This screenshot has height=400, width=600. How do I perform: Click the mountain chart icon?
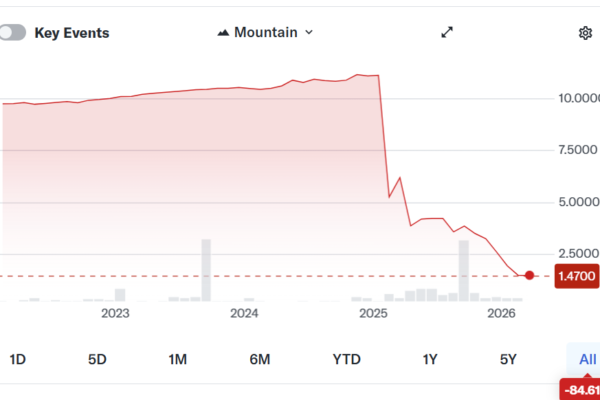click(223, 32)
